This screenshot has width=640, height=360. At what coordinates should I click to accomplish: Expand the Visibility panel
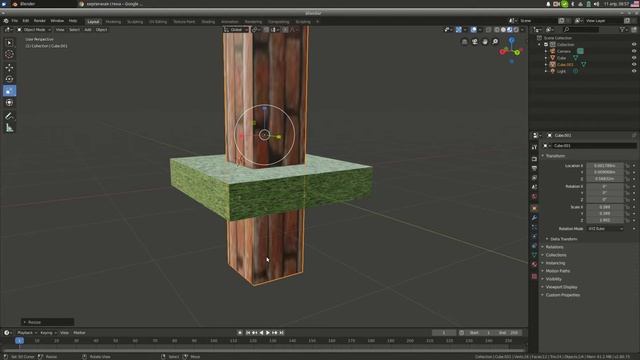point(553,279)
